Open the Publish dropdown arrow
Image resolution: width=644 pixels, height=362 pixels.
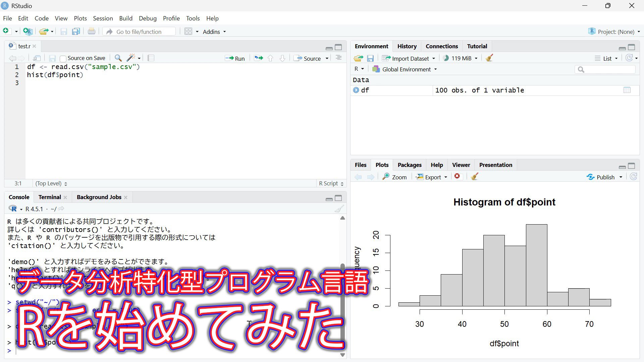pos(621,177)
